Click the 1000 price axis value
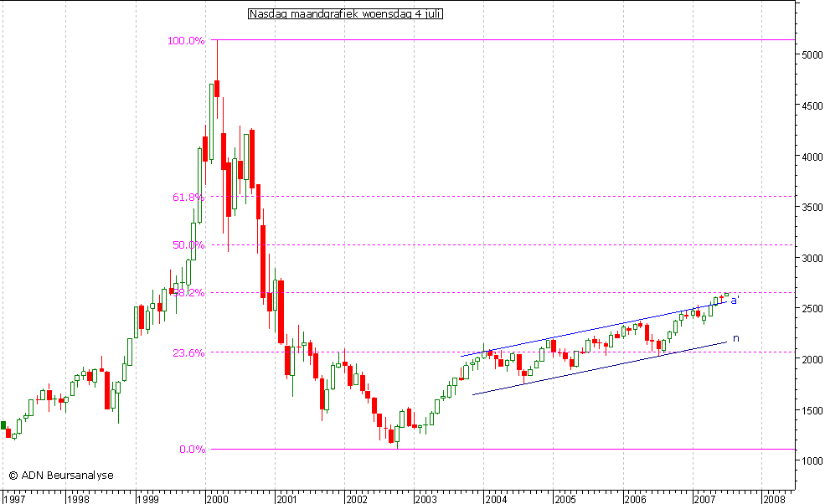825x504 pixels. [x=812, y=460]
